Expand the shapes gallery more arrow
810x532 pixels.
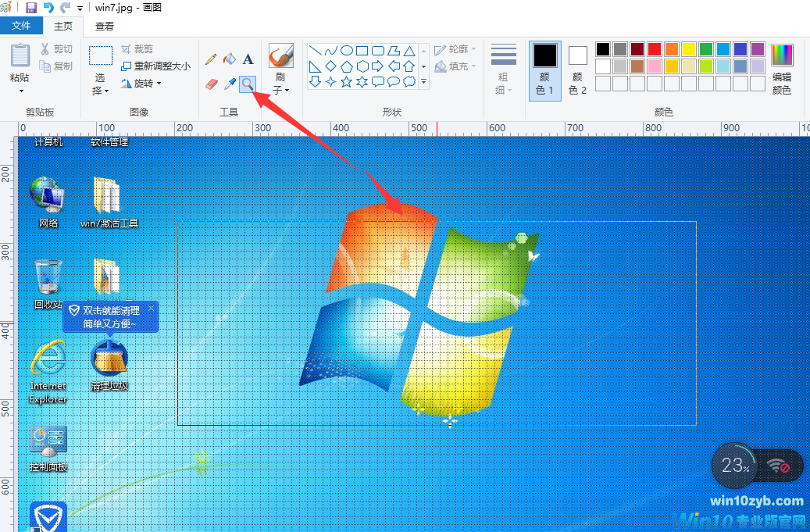423,81
